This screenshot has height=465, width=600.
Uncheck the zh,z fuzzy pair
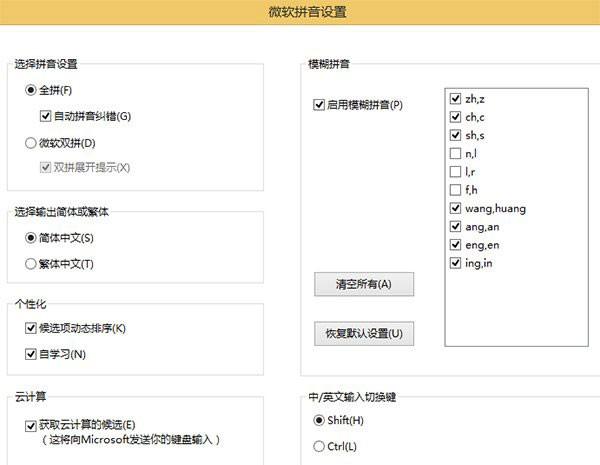[456, 99]
